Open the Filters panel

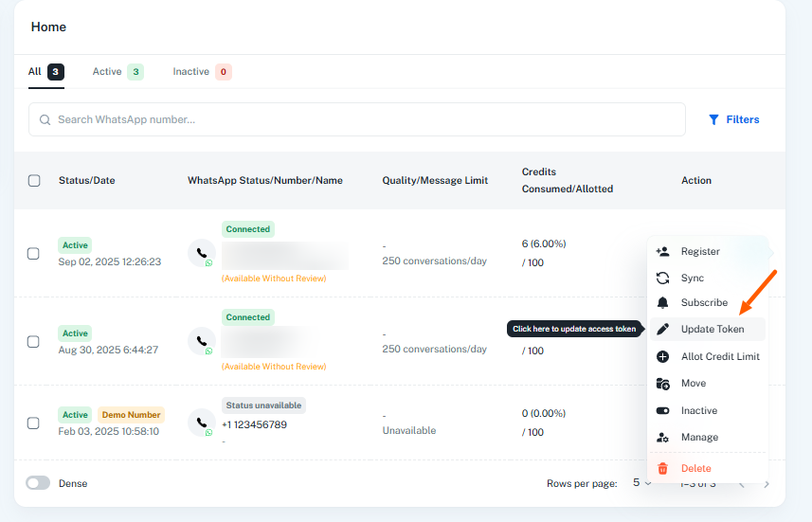click(x=733, y=119)
